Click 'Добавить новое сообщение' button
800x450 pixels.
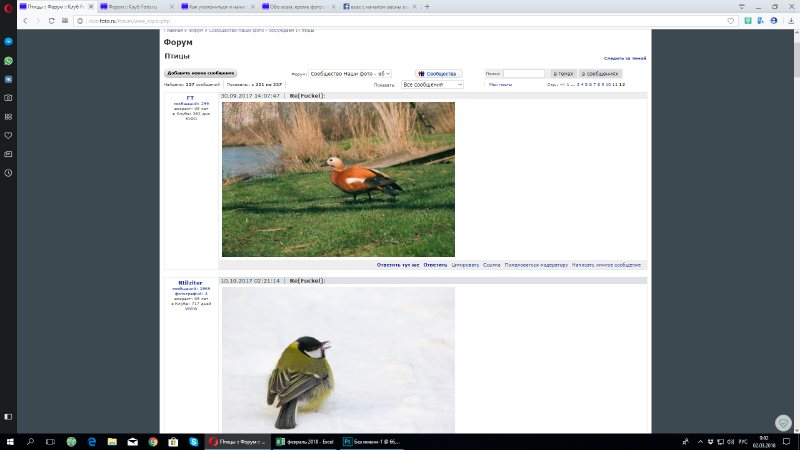pyautogui.click(x=200, y=73)
